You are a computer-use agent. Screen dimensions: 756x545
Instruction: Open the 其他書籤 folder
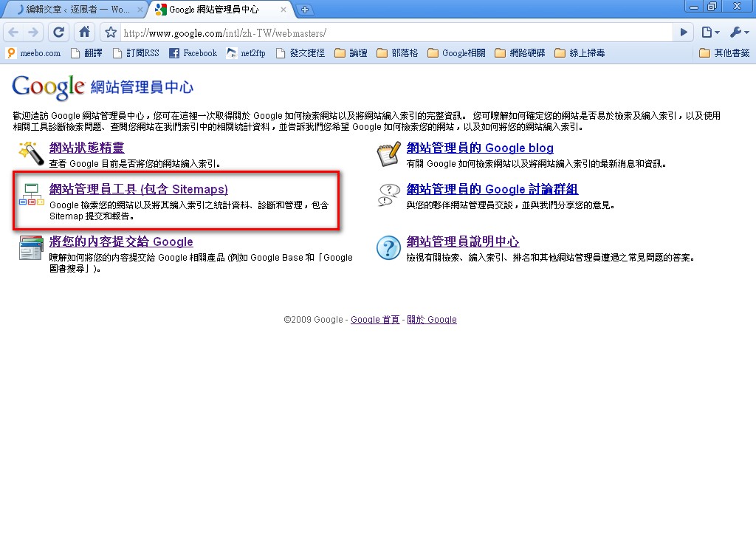[725, 53]
